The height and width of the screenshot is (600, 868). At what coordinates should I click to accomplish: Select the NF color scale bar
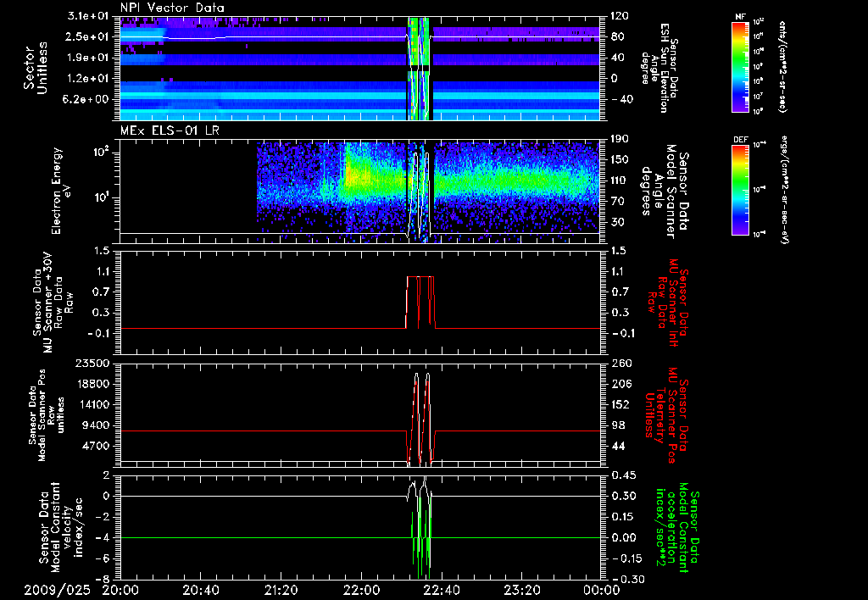[740, 67]
